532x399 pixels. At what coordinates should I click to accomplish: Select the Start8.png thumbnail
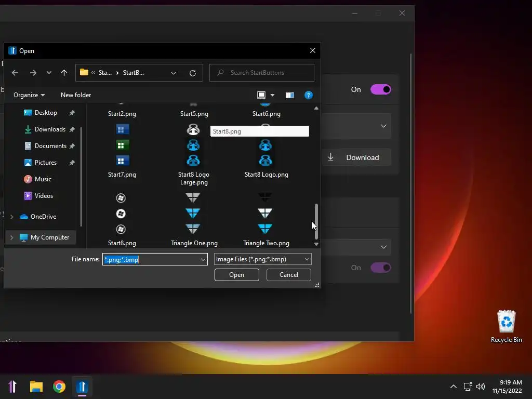tap(121, 214)
